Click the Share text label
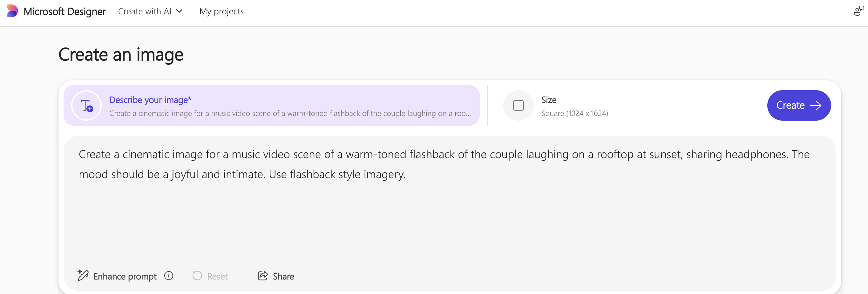Viewport: 868px width, 294px height. (x=283, y=277)
